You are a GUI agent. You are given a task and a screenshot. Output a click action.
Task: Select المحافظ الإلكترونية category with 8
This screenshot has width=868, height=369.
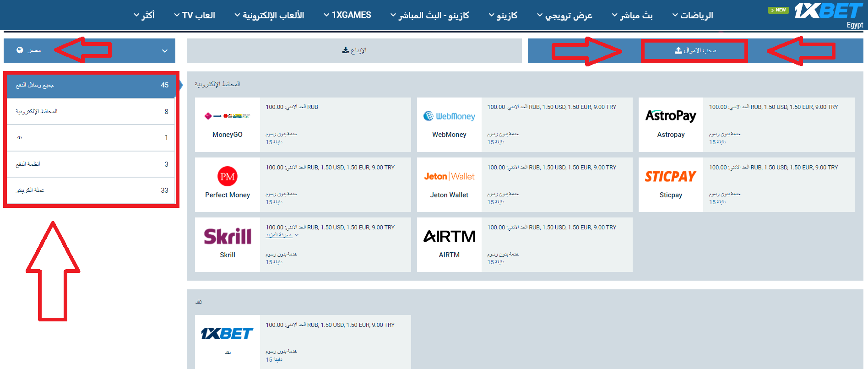[91, 111]
